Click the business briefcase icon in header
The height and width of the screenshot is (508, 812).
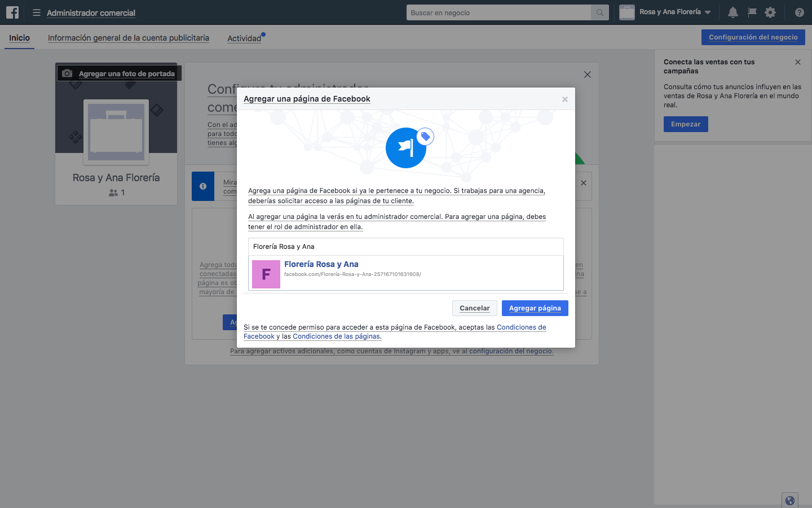pyautogui.click(x=627, y=12)
